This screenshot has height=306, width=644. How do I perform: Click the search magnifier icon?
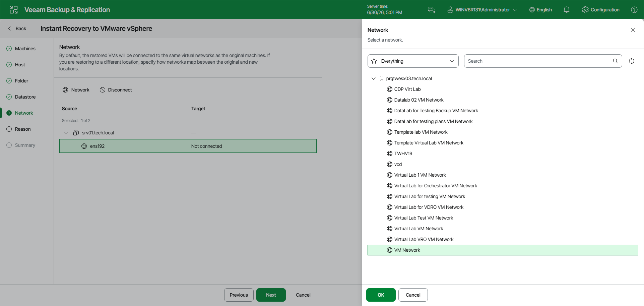(616, 61)
